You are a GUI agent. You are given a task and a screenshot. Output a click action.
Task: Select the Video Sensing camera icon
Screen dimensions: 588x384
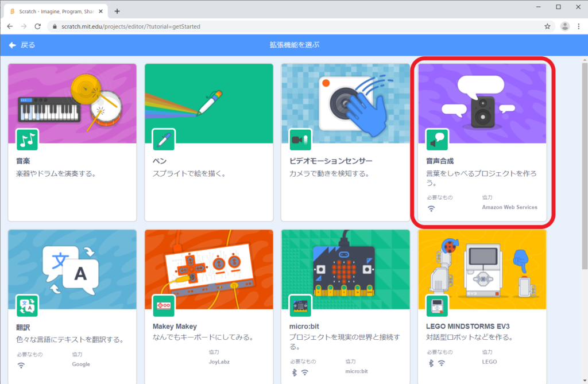[x=300, y=139]
